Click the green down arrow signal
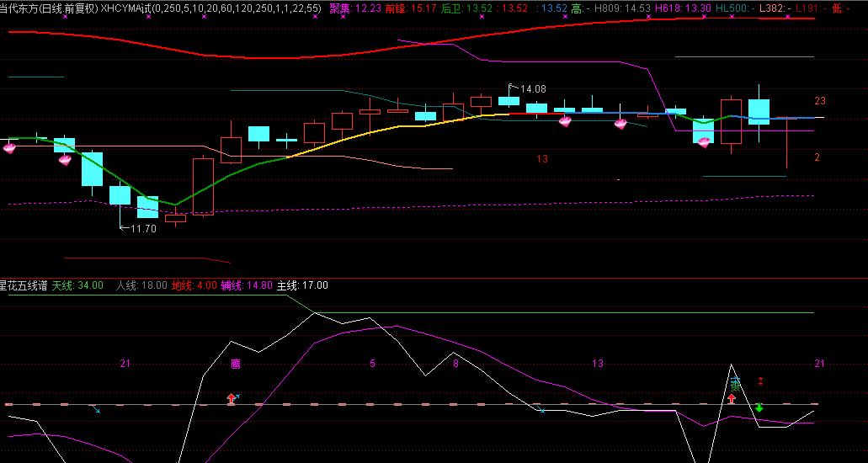This screenshot has height=463, width=868. (759, 407)
